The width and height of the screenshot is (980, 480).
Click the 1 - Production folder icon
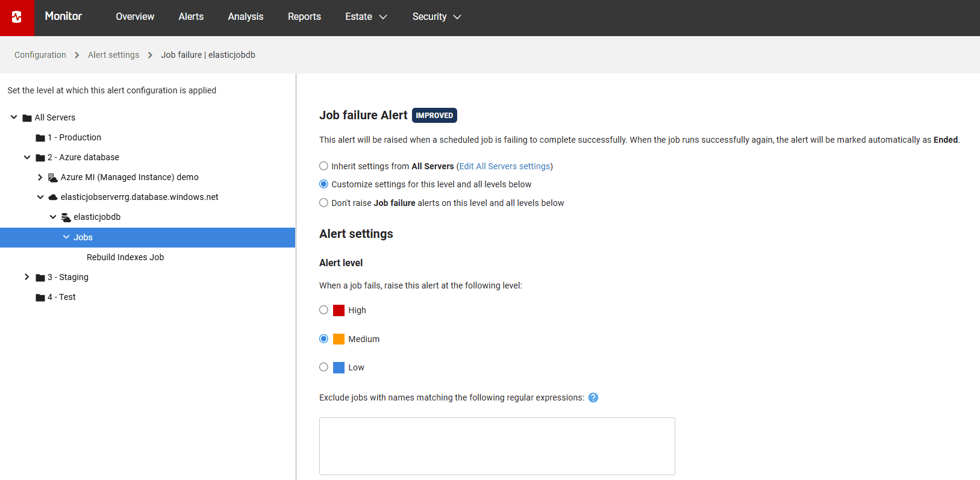(40, 138)
